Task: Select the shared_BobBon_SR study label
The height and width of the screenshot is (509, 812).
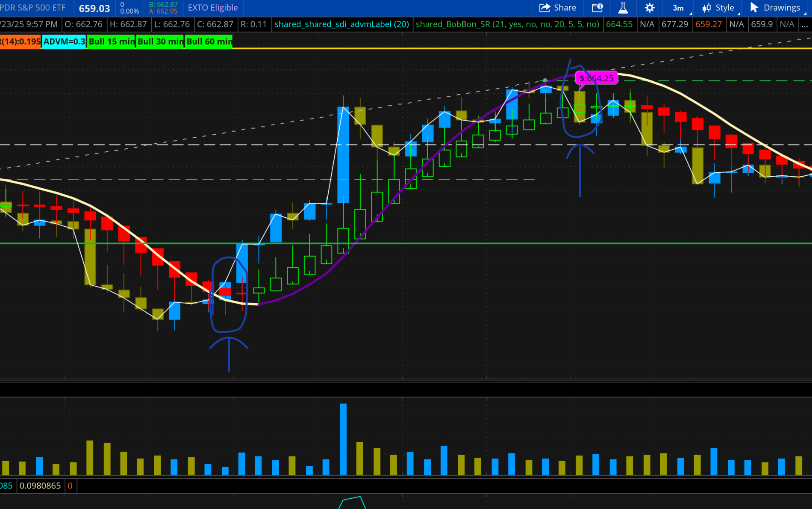Action: [507, 24]
